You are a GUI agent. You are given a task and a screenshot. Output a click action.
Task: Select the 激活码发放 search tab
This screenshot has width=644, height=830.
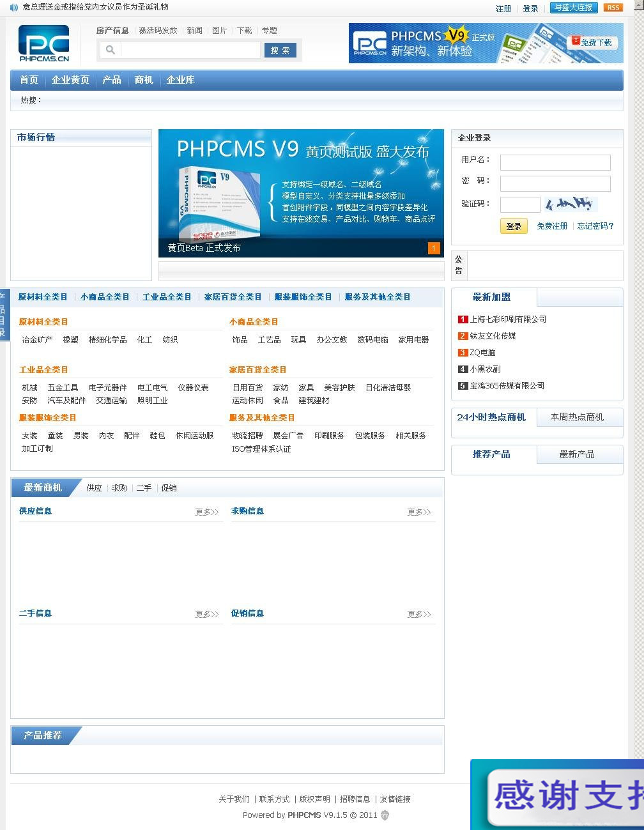[x=158, y=31]
